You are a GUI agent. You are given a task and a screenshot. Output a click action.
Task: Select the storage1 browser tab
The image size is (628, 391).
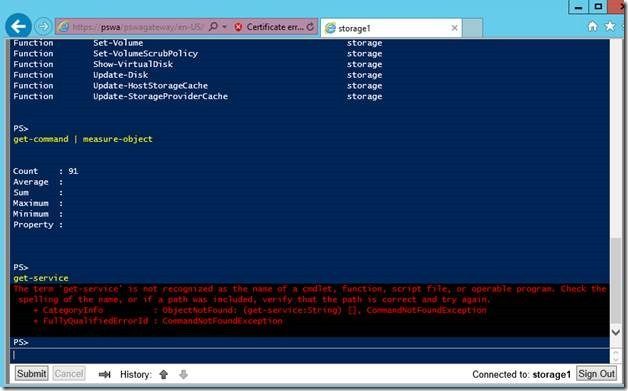click(391, 28)
